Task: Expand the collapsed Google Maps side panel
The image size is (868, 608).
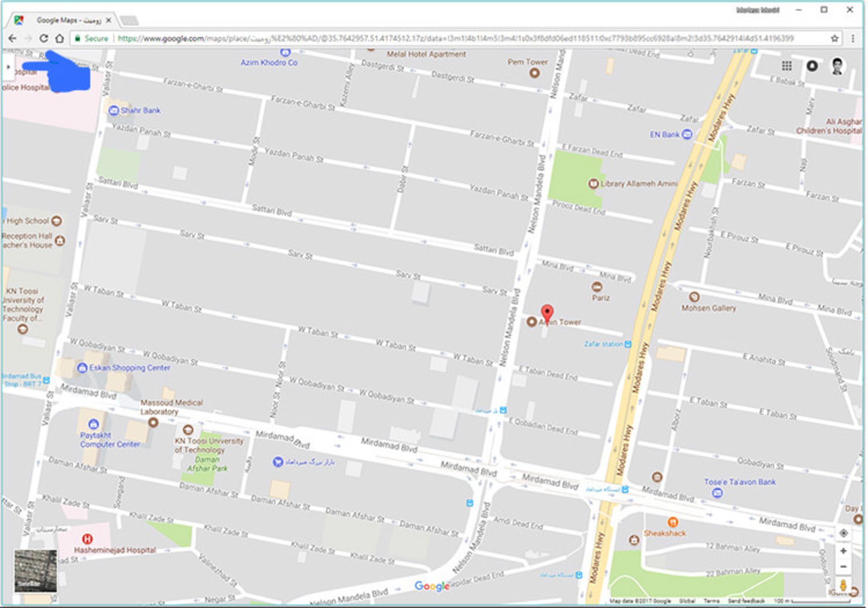Action: (8, 67)
